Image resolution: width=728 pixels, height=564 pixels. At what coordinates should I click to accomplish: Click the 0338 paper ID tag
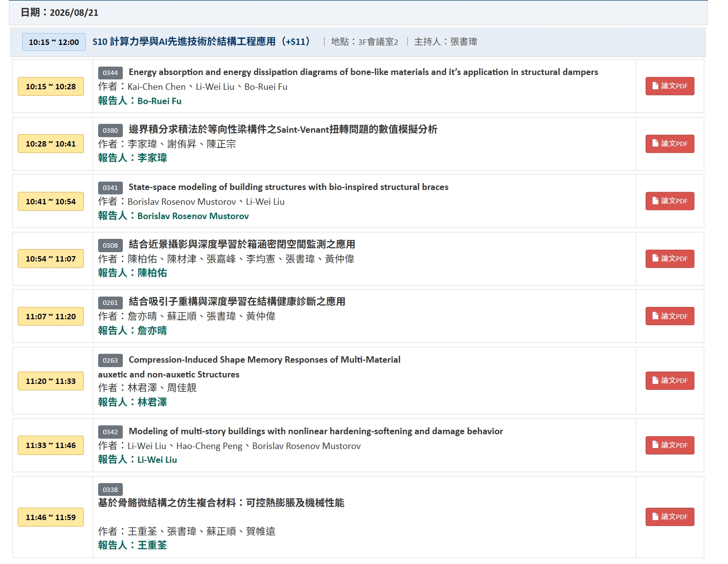click(110, 489)
